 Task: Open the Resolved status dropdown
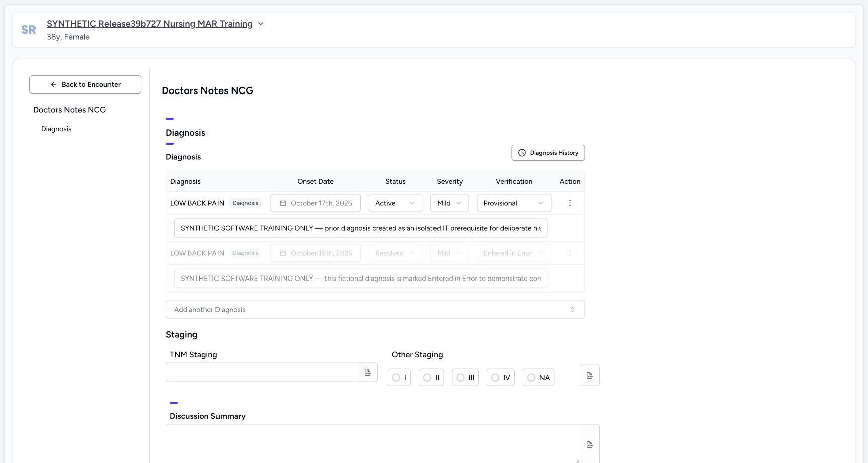pyautogui.click(x=395, y=253)
